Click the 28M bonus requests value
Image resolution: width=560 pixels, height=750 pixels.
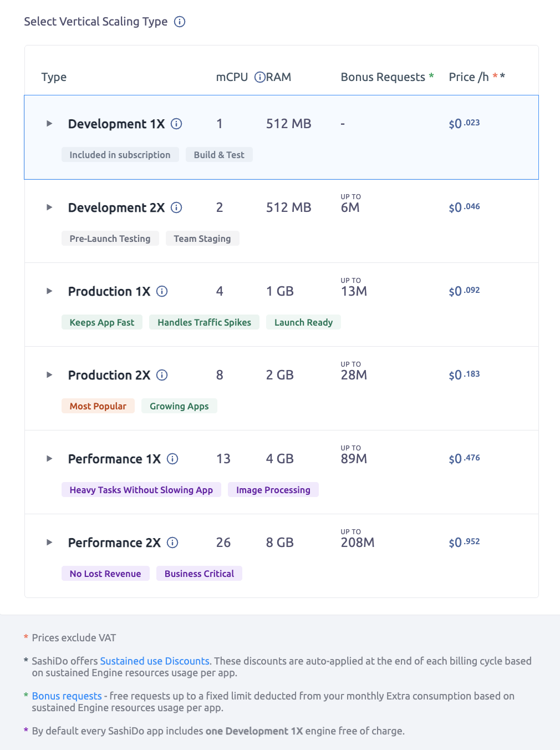(354, 375)
